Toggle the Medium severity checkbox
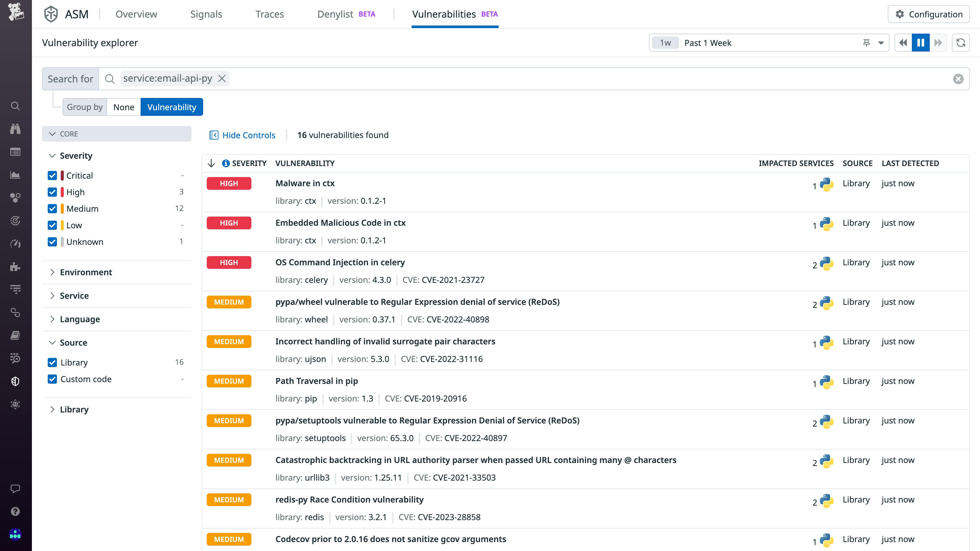The height and width of the screenshot is (551, 980). [52, 208]
